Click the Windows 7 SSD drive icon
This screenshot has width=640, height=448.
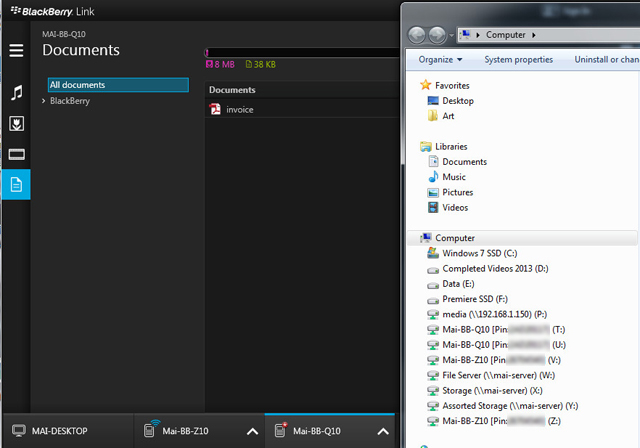coord(433,253)
